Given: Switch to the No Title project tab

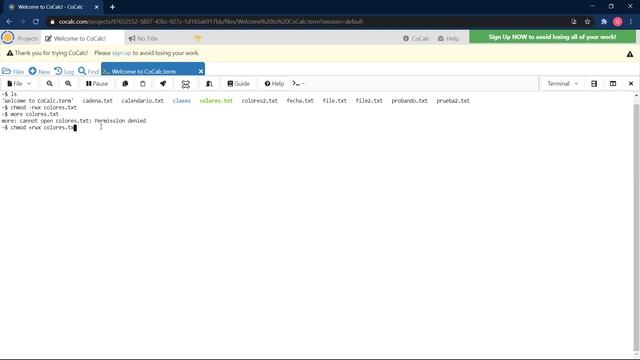Looking at the screenshot, I should pyautogui.click(x=143, y=38).
